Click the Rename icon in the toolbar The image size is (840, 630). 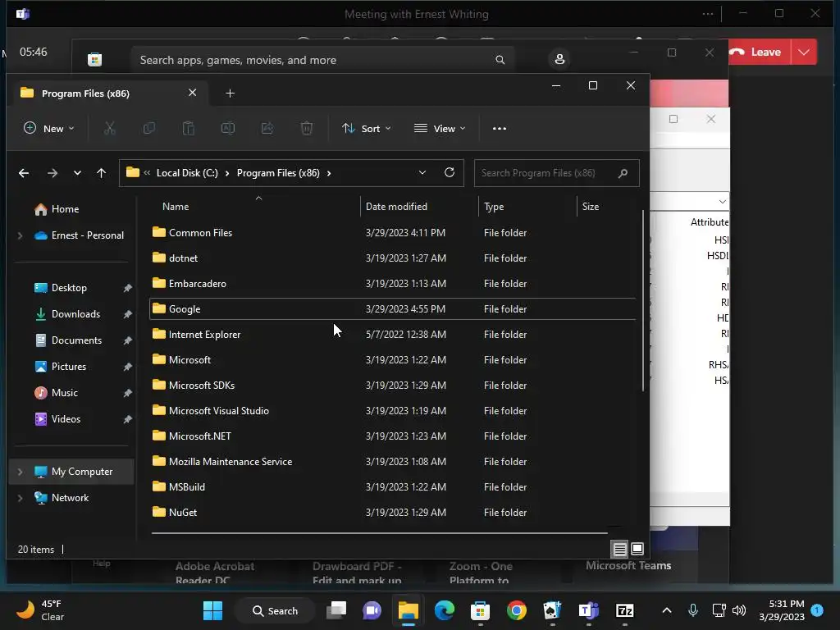pos(228,129)
